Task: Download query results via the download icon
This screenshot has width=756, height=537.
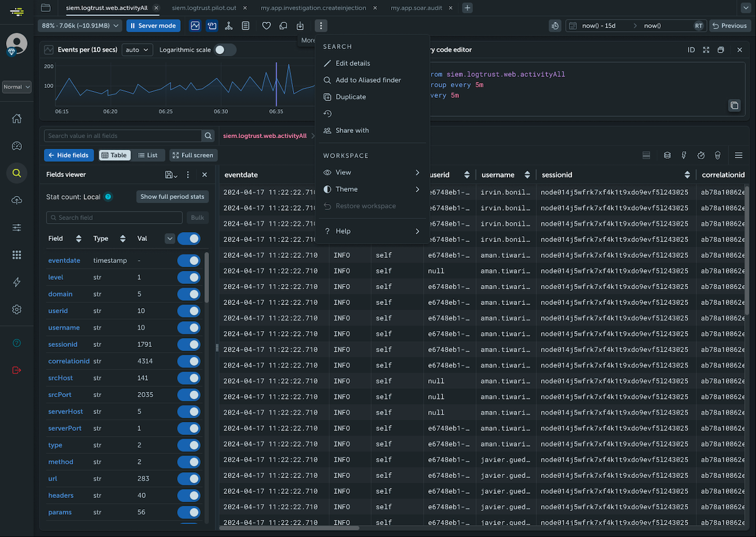Action: [299, 25]
